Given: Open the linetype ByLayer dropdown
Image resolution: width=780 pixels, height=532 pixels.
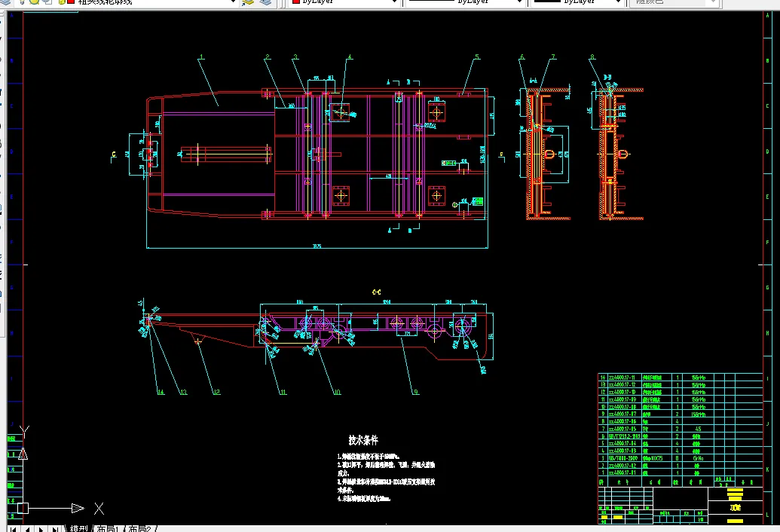Looking at the screenshot, I should pyautogui.click(x=519, y=2).
